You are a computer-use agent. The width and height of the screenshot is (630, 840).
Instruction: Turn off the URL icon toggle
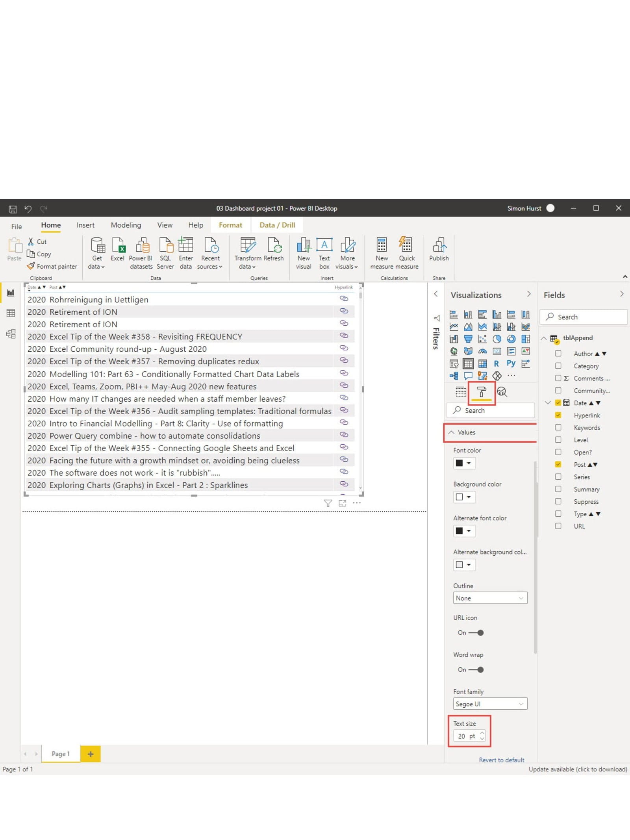(476, 632)
